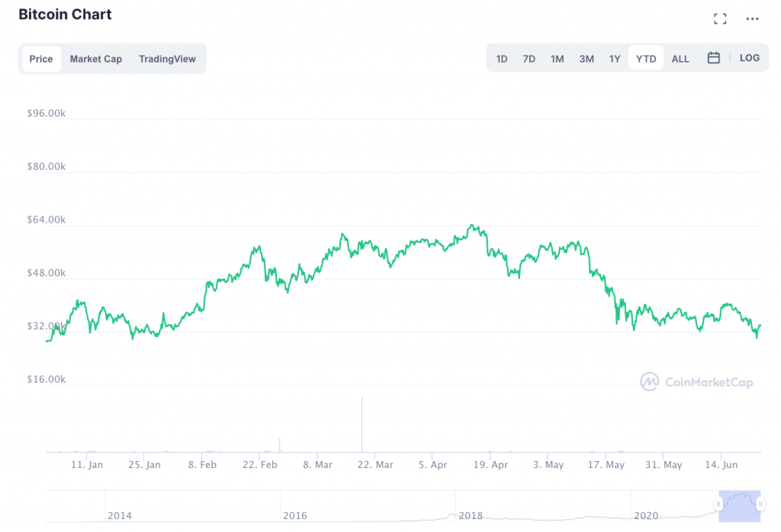Select the 3M time range
The image size is (781, 532).
587,59
